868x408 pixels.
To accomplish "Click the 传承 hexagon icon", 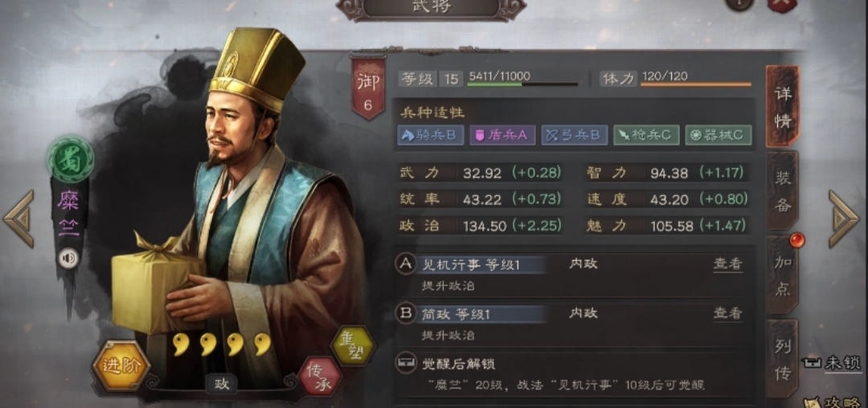I will tap(319, 376).
